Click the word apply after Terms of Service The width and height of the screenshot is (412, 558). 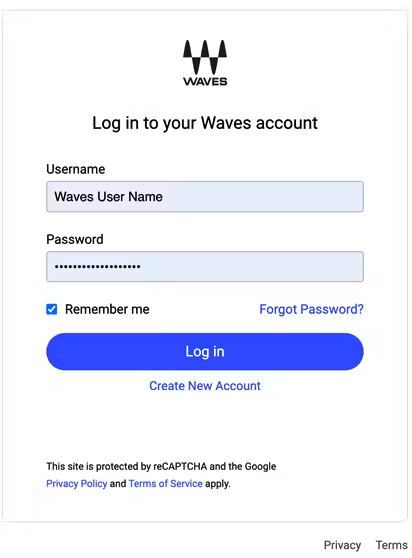coord(218,484)
